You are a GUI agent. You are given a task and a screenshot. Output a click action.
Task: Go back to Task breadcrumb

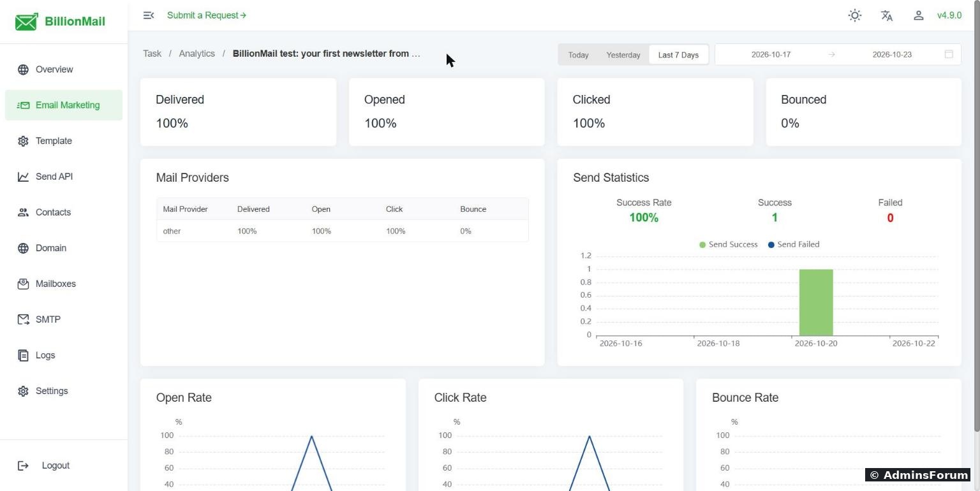[152, 54]
